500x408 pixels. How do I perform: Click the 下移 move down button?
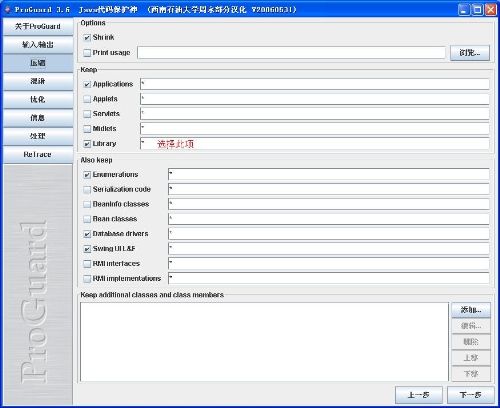click(x=471, y=374)
